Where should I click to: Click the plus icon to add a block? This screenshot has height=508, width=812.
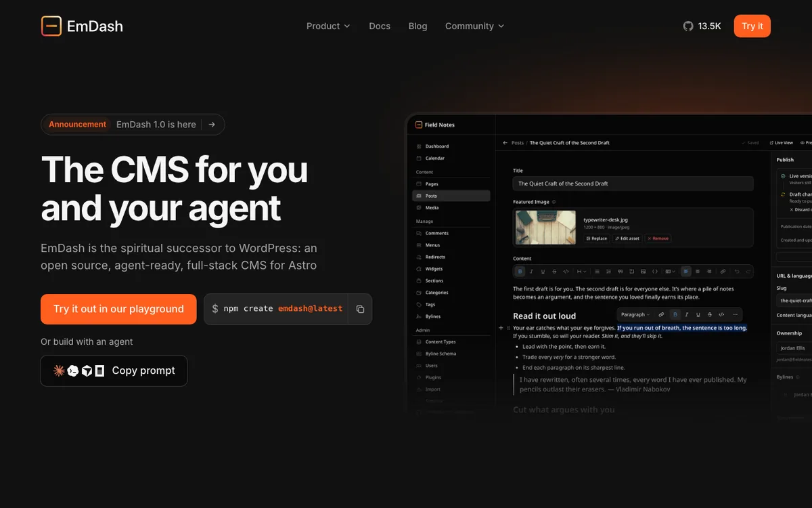click(x=501, y=328)
